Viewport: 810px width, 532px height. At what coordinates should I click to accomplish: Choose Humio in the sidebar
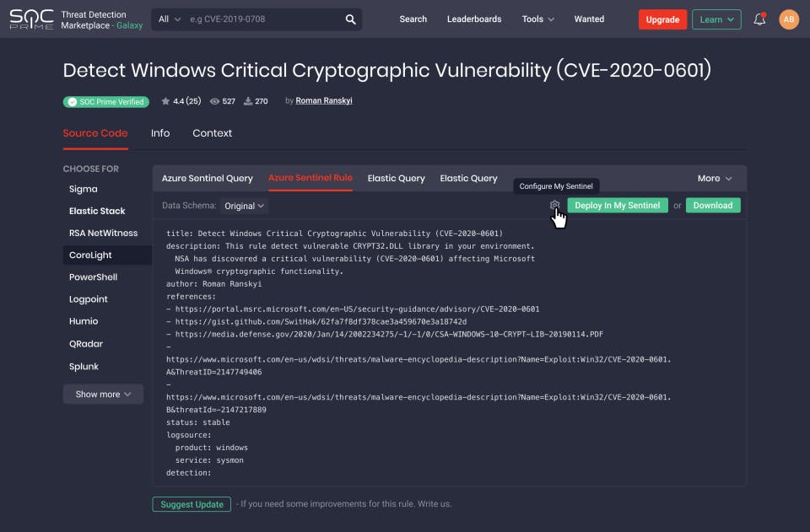[x=84, y=321]
